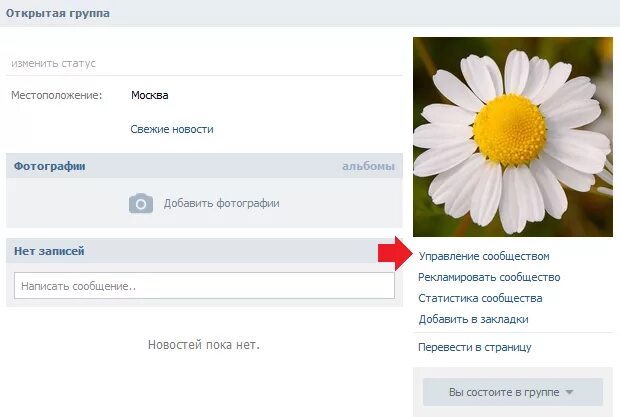Open 'Управление сообществом' settings
The width and height of the screenshot is (620, 417).
tap(484, 256)
